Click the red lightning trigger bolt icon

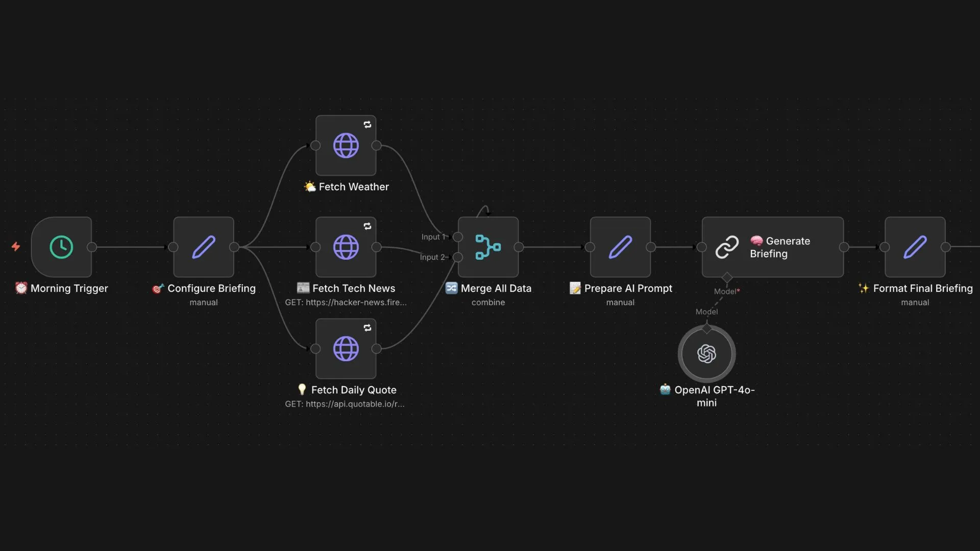pos(16,247)
